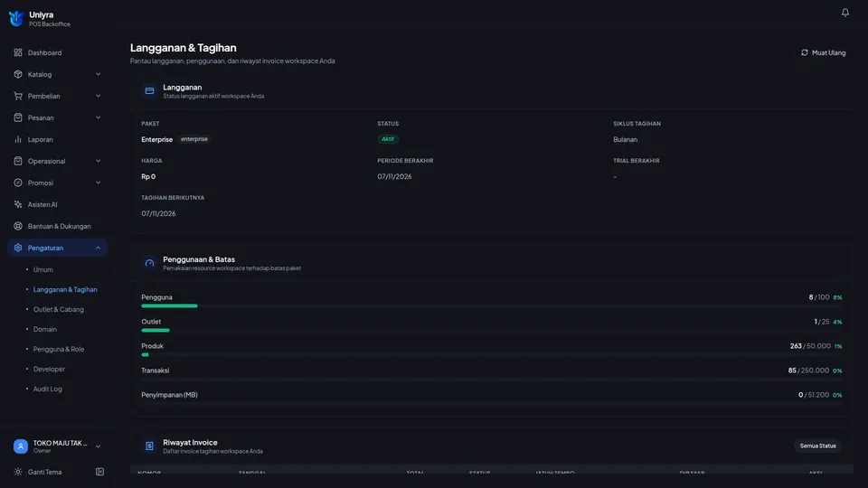Expand the Promosi submenu chevron
The image size is (868, 488).
pos(98,183)
